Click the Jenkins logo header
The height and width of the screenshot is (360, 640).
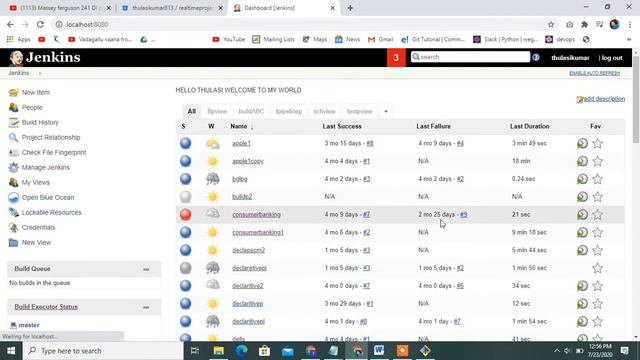click(45, 58)
